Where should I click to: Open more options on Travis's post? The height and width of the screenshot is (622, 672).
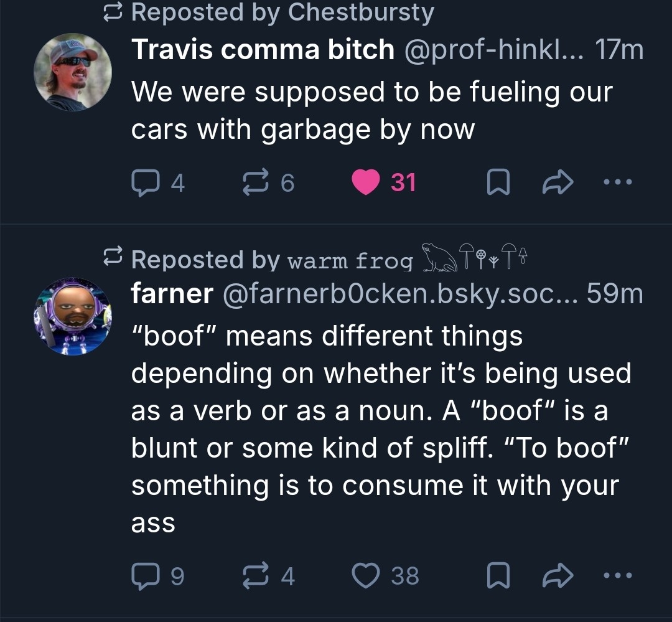618,182
